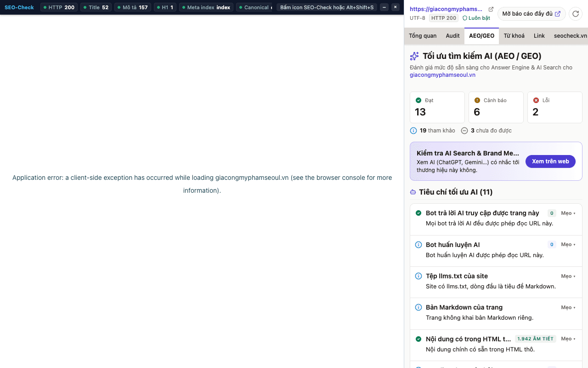The height and width of the screenshot is (368, 588).
Task: Click the Bot trả lời AI truy cập được trang này title
Action: (482, 213)
